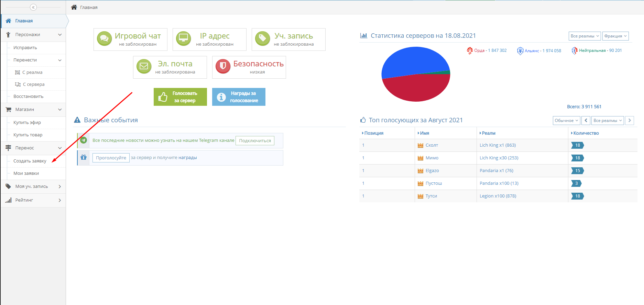Open Восстановить menu item

(x=36, y=97)
